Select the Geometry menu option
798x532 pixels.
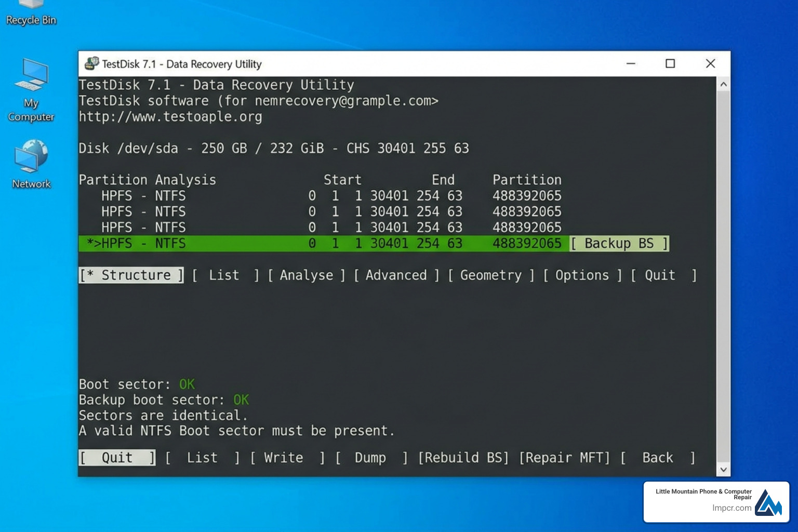490,275
